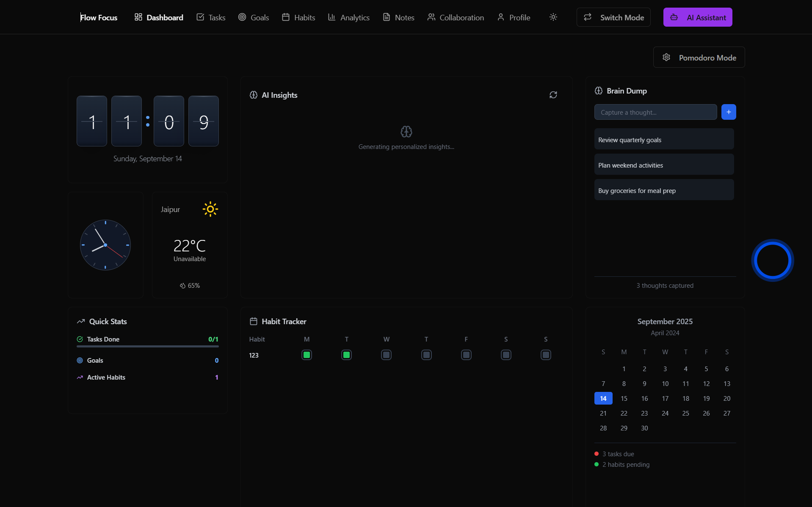Viewport: 812px width, 507px height.
Task: Click the weather sun icon in Jaipur card
Action: (x=210, y=209)
